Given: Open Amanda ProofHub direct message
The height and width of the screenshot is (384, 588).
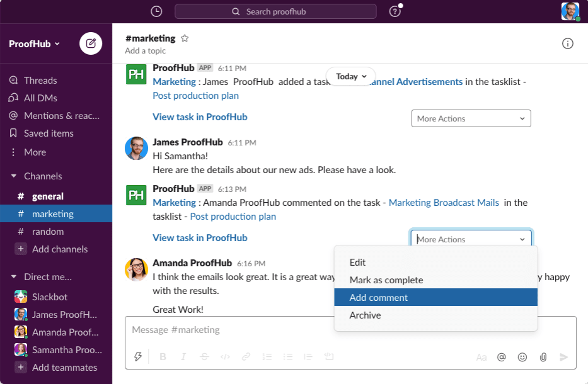Looking at the screenshot, I should tap(56, 332).
